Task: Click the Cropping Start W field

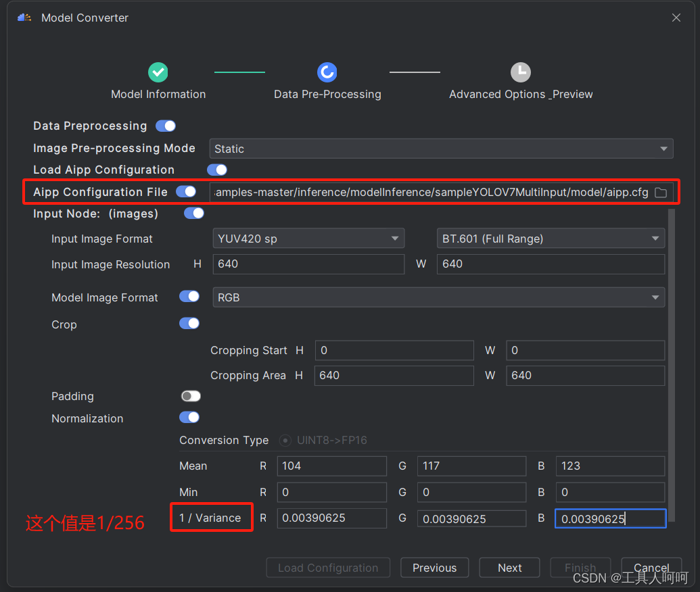Action: (585, 350)
